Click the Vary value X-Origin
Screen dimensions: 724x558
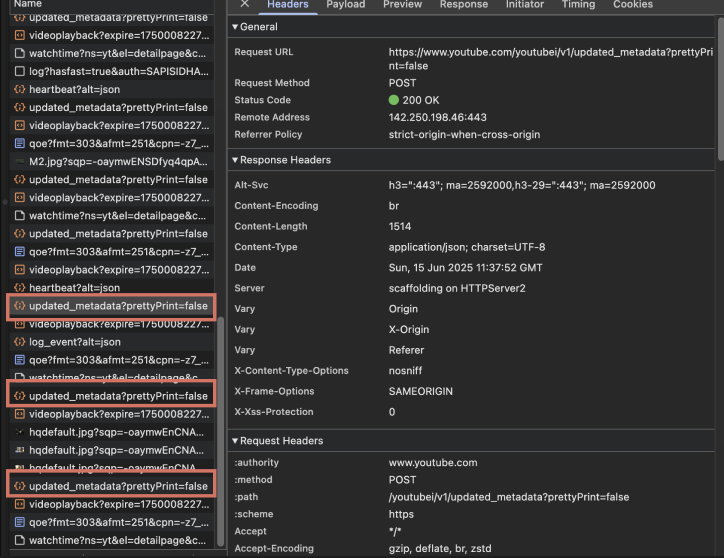tap(409, 329)
